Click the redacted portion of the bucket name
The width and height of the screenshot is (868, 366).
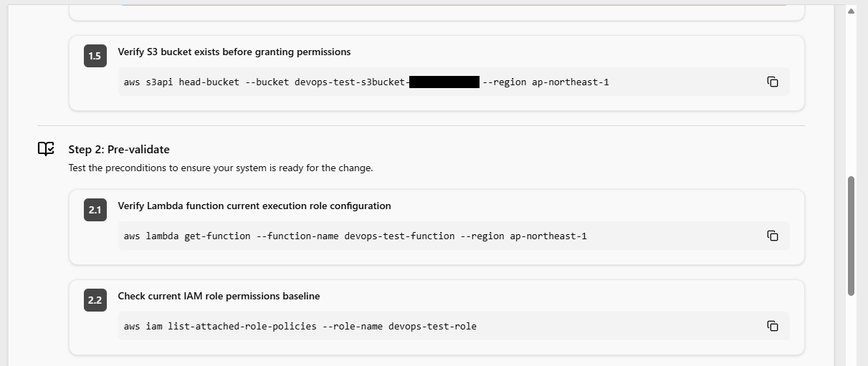pos(444,82)
